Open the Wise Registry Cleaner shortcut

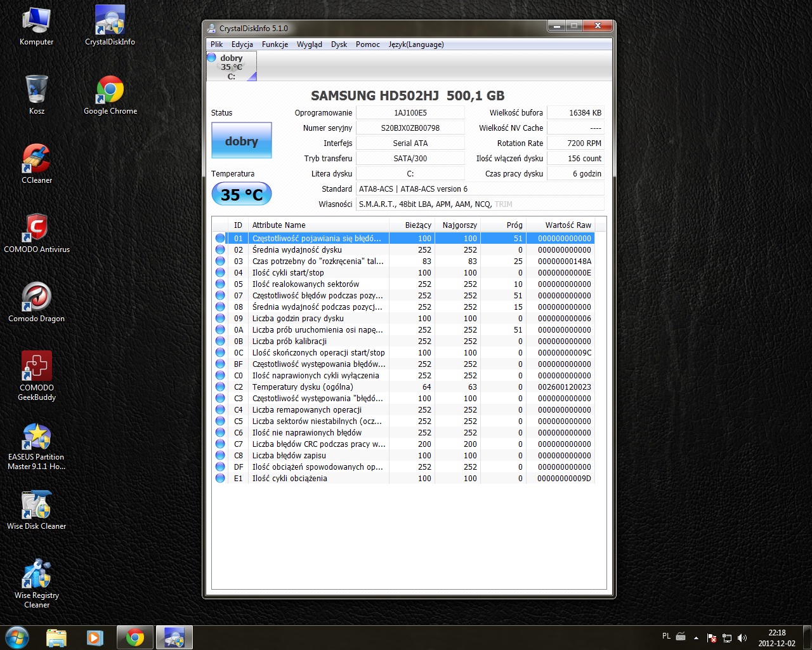[36, 583]
